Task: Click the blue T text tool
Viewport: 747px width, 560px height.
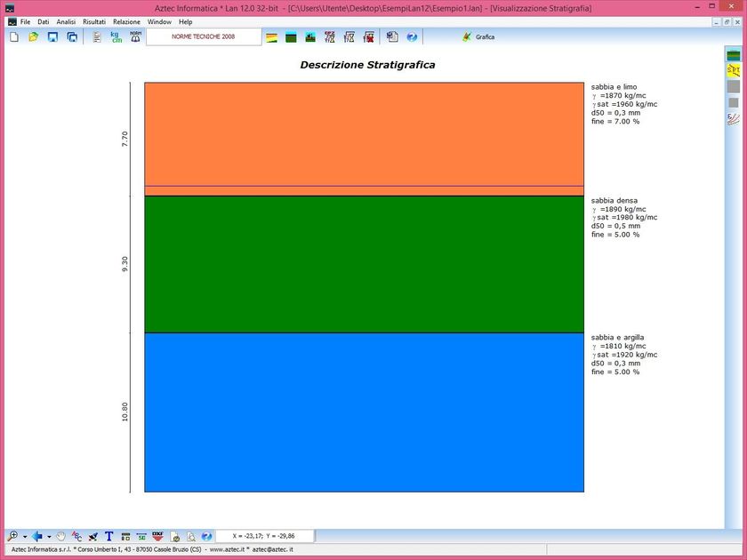Action: point(109,536)
